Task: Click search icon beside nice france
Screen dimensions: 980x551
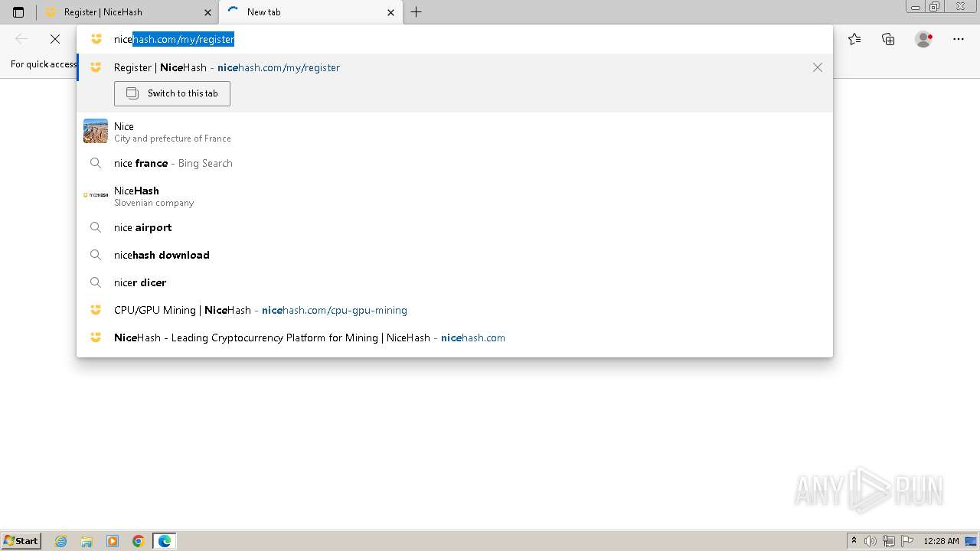Action: 96,163
